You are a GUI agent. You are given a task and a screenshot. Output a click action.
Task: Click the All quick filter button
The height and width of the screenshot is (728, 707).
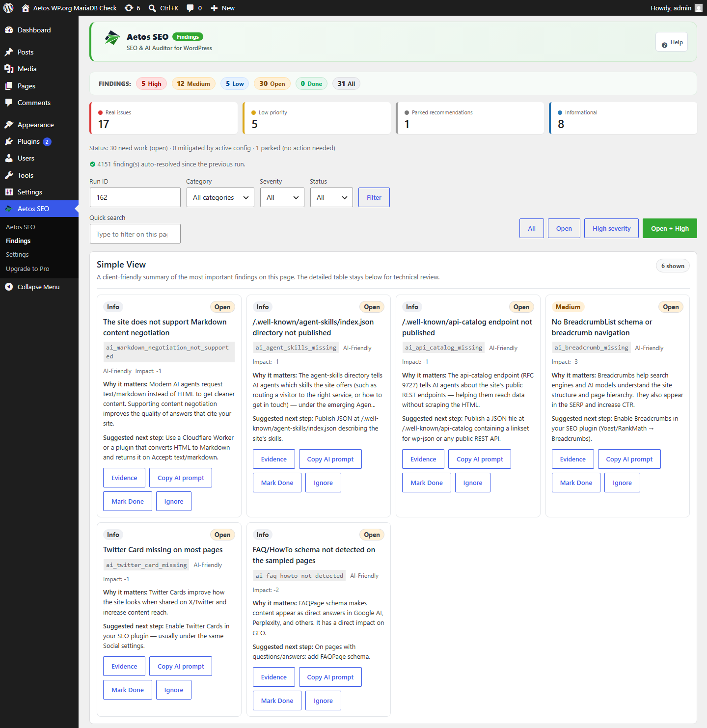532,228
